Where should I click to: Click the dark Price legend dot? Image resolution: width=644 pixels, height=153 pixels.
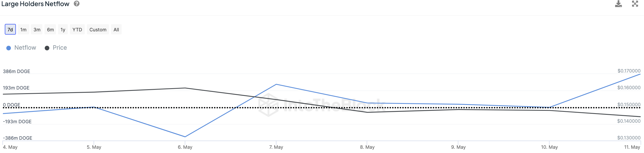pos(47,48)
